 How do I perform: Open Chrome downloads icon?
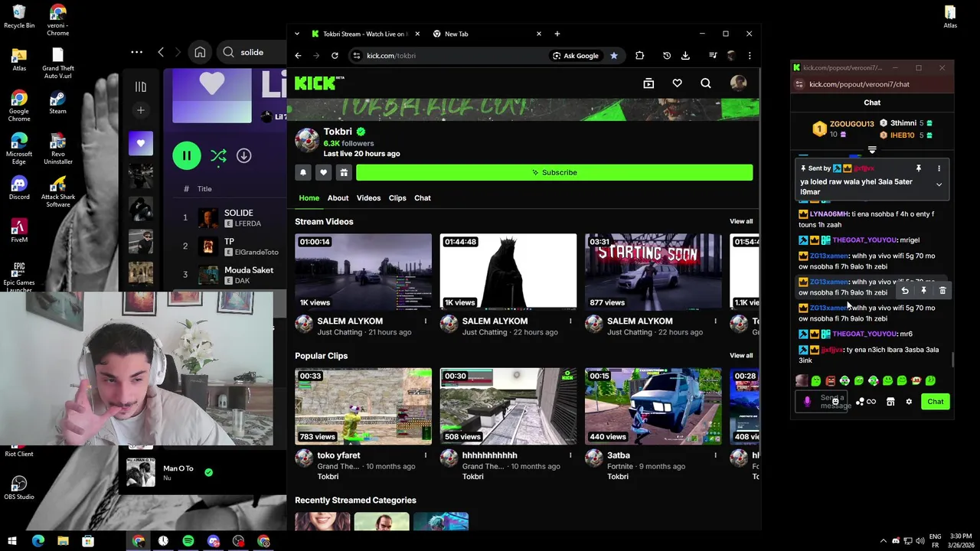(685, 55)
